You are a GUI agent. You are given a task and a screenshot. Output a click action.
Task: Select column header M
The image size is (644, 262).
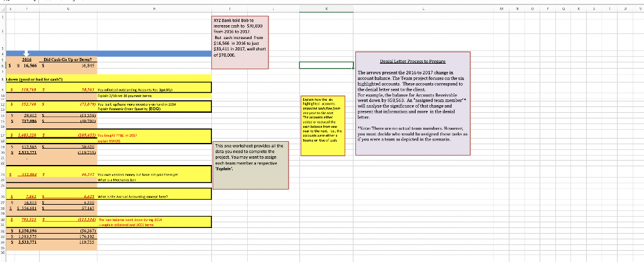(501, 8)
